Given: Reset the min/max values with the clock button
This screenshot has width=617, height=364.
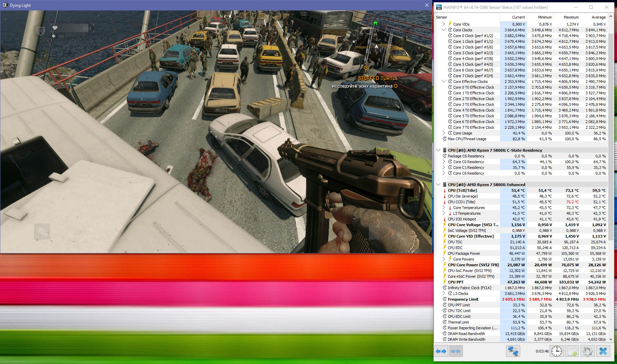Looking at the screenshot, I should tap(557, 351).
